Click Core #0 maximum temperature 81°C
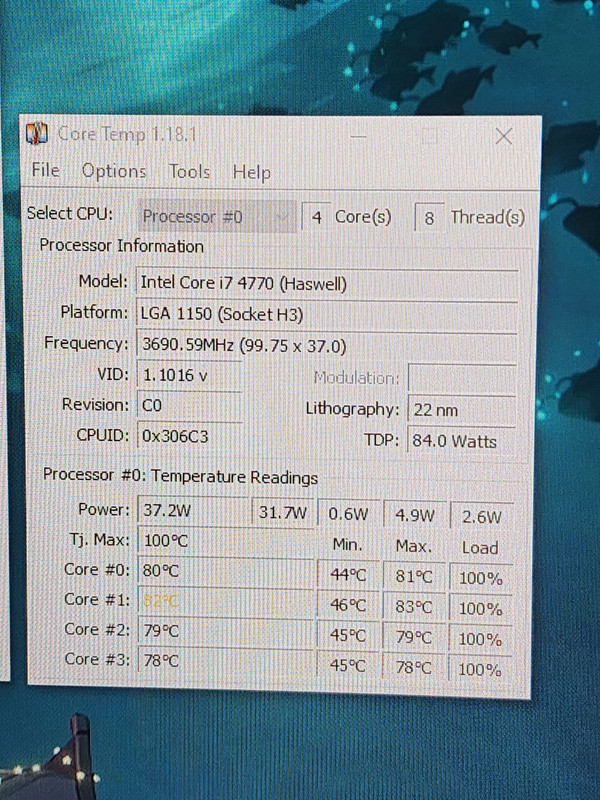The height and width of the screenshot is (800, 600). tap(414, 577)
